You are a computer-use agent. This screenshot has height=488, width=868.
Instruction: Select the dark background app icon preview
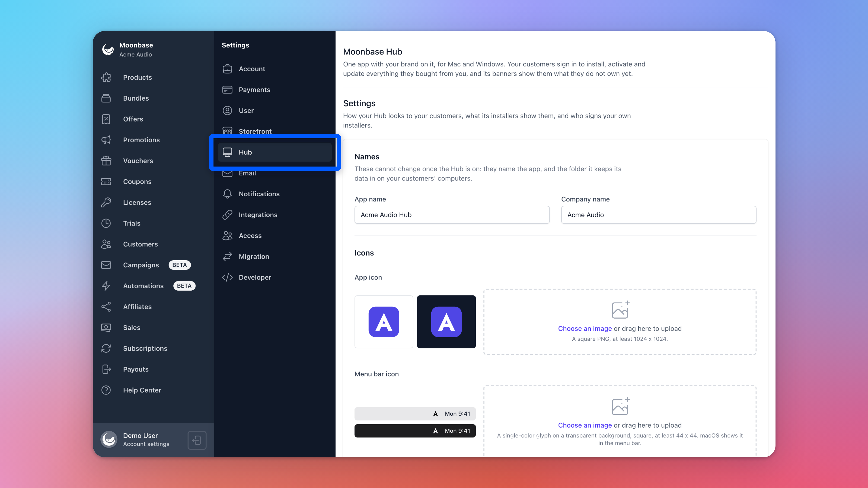click(x=446, y=322)
